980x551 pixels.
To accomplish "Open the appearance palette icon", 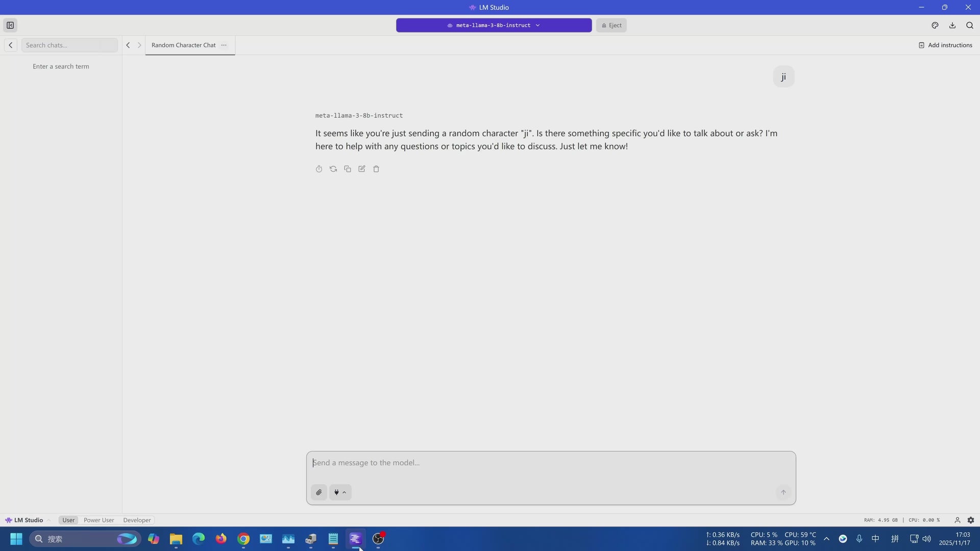I will [x=935, y=25].
